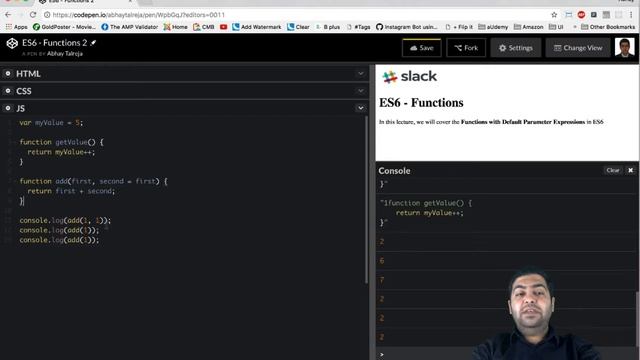Clear the console output
Viewport: 640px width, 360px height.
(x=613, y=170)
